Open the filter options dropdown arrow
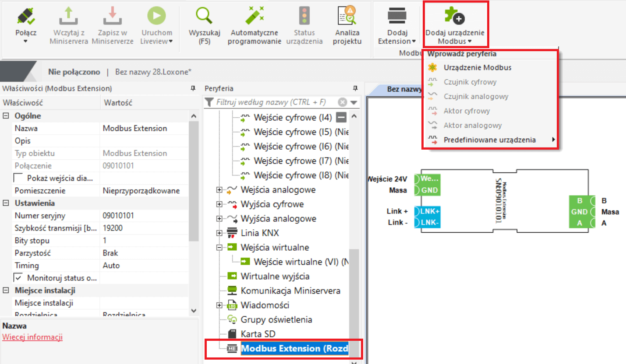Screen dimensions: 626x364 (354, 102)
